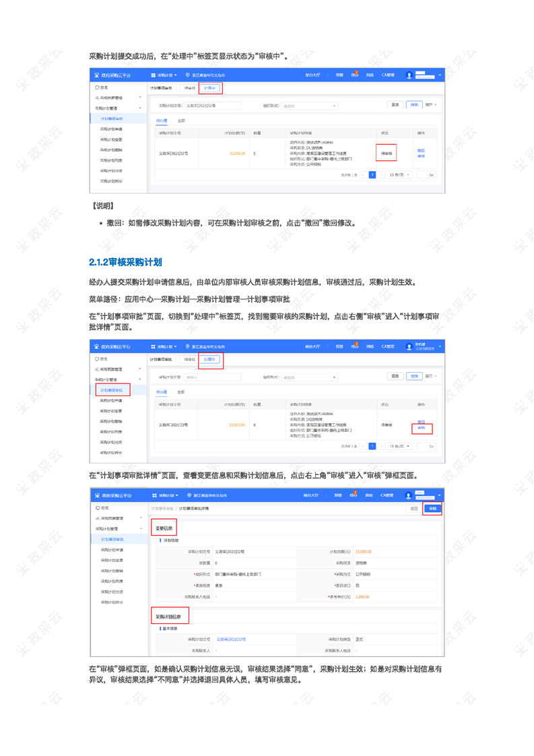The width and height of the screenshot is (534, 756).
Task: Expand the 展开 filter toggle in the middle screenshot
Action: [x=431, y=377]
